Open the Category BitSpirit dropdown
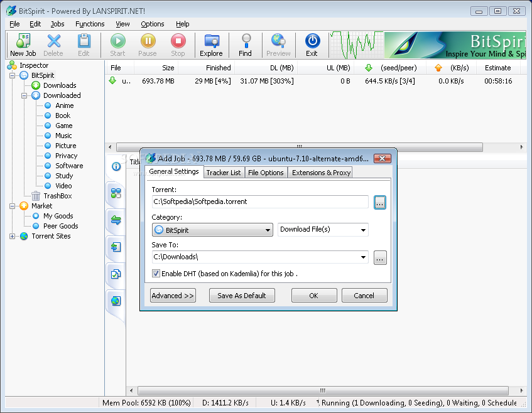Viewport: 532px width, 413px height. [212, 230]
